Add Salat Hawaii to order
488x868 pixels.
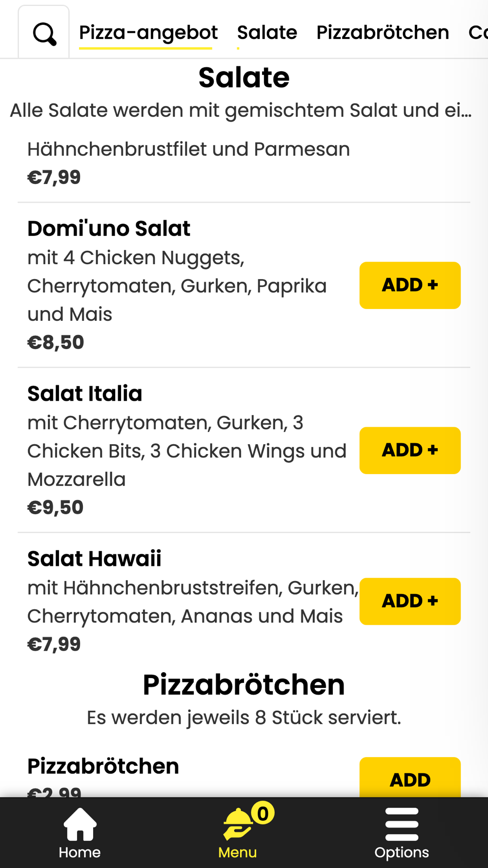click(x=410, y=601)
